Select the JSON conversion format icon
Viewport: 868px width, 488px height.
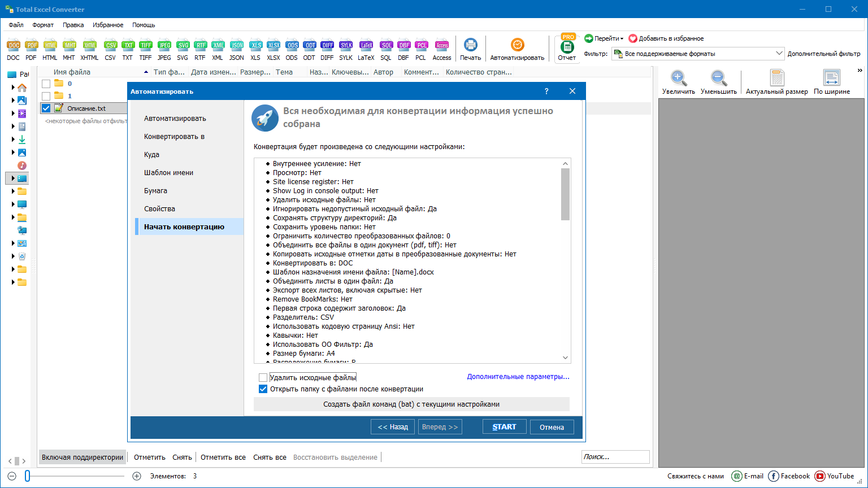coord(237,46)
